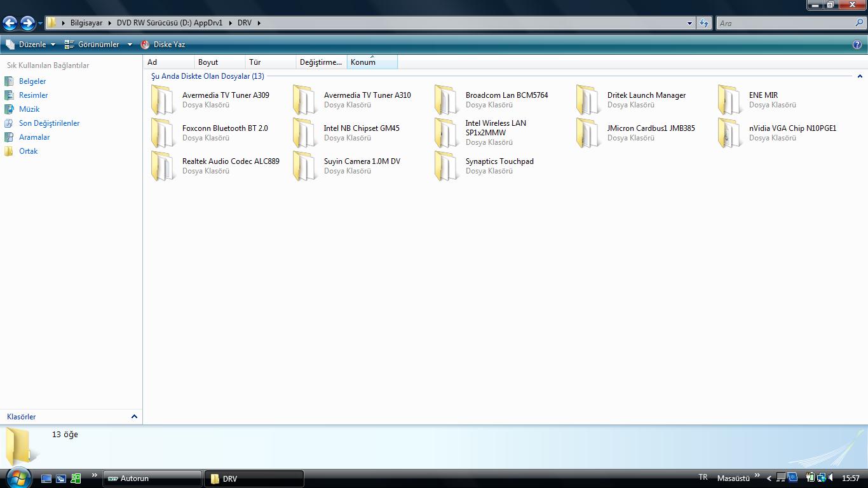Open the network connection tray icon

click(821, 478)
